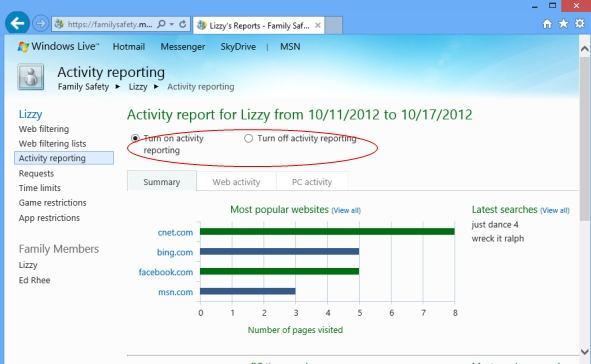
Task: Click the Windows Live logo
Action: (x=58, y=47)
